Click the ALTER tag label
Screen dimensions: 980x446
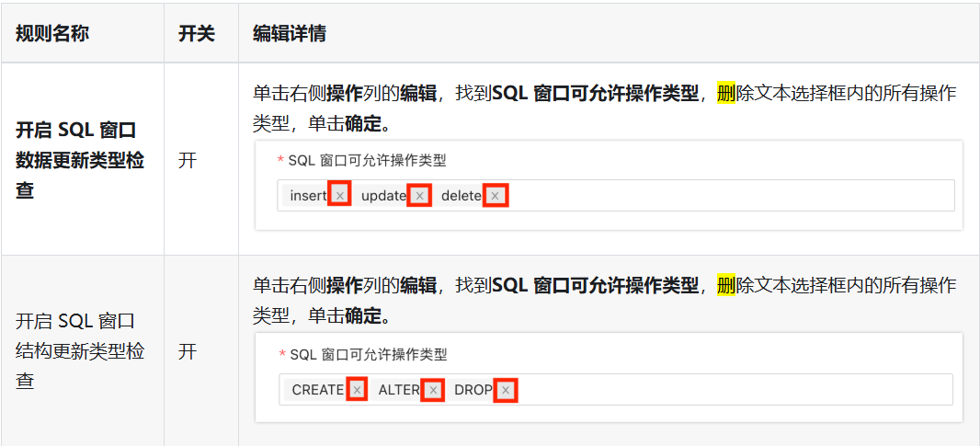click(399, 390)
